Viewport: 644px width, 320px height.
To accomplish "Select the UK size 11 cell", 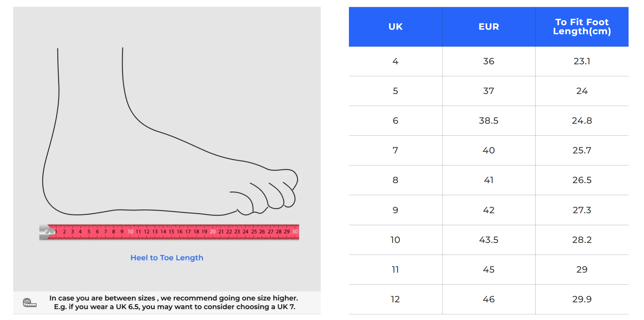I will click(x=395, y=270).
